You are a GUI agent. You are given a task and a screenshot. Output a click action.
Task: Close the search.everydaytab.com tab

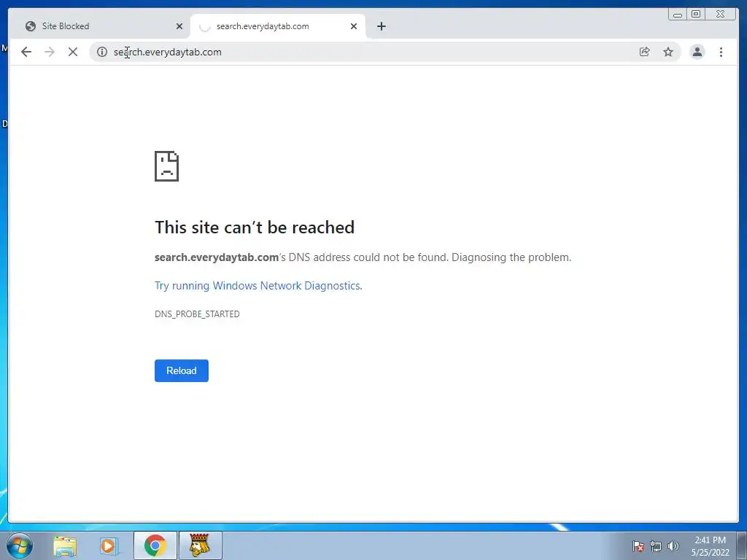[354, 26]
